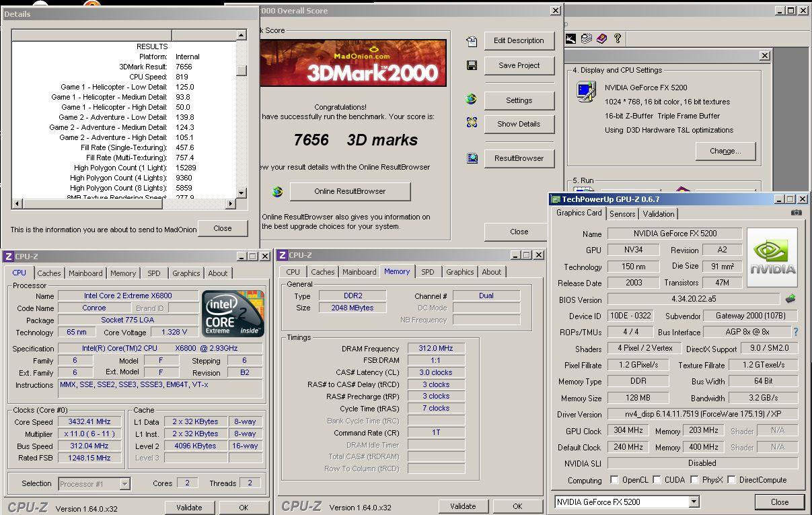Switch to Caches tab in left CPU-Z

coord(49,273)
